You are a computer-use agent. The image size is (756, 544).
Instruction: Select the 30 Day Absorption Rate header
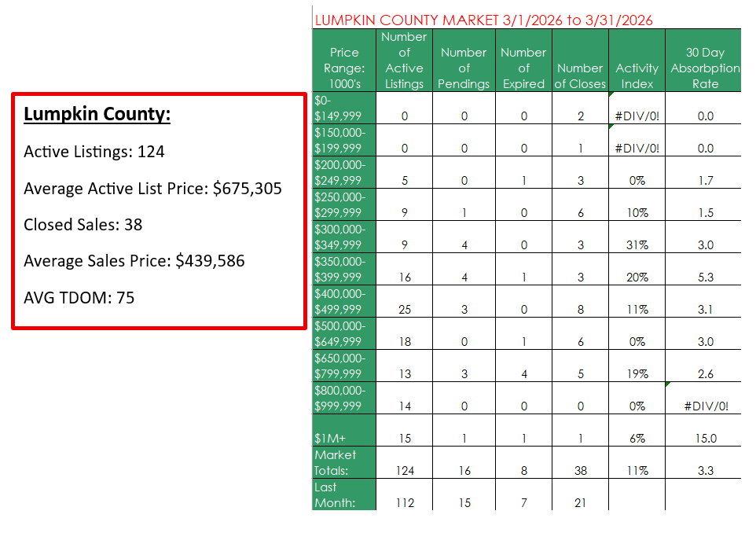coord(704,68)
